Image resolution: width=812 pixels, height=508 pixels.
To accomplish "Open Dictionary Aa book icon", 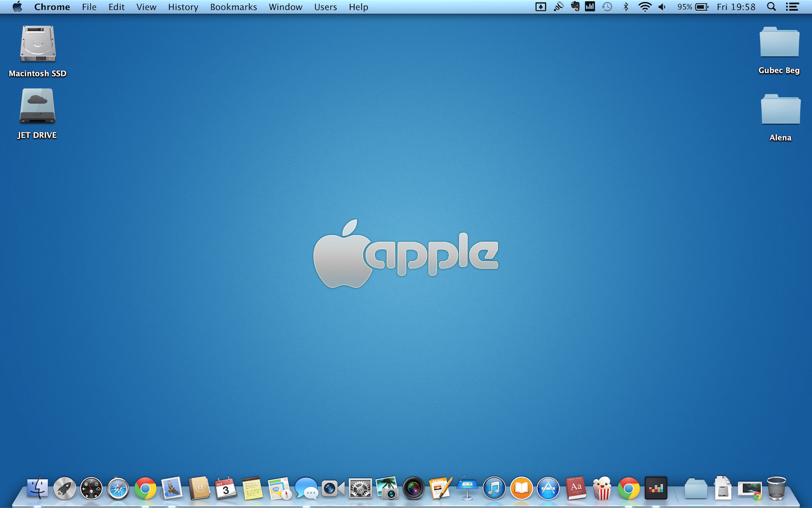I will (x=575, y=488).
